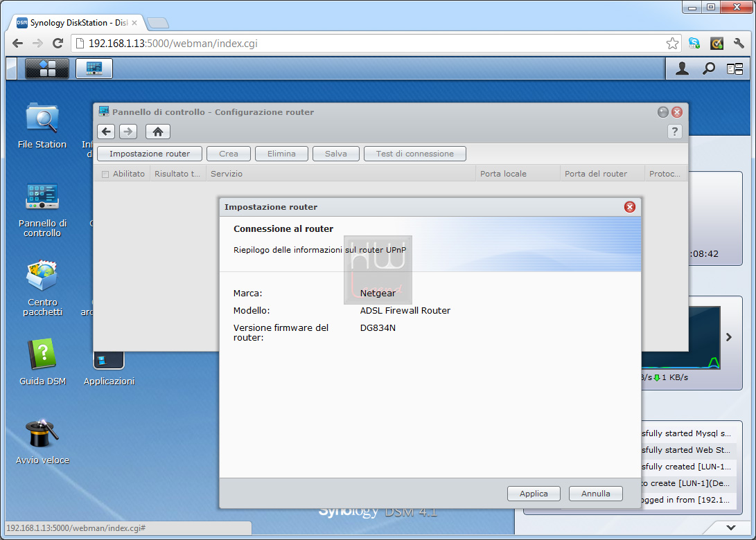Close the Impostazione router dialog
This screenshot has height=540, width=756.
pos(630,207)
